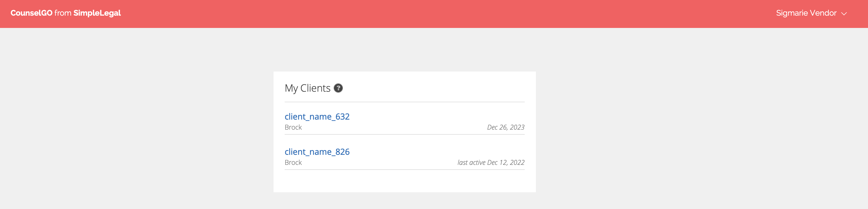The image size is (868, 209).
Task: Open the client_name_826 client link
Action: point(317,152)
